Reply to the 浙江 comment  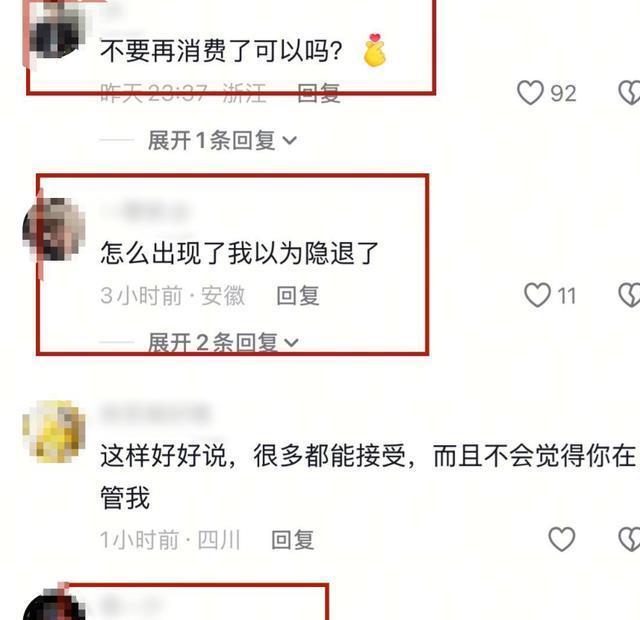(319, 93)
